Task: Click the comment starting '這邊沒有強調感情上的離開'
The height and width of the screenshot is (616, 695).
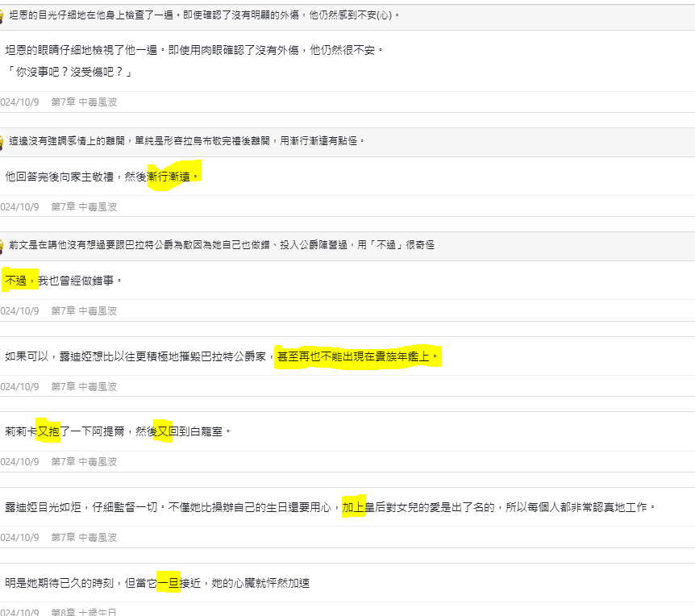Action: [186, 141]
